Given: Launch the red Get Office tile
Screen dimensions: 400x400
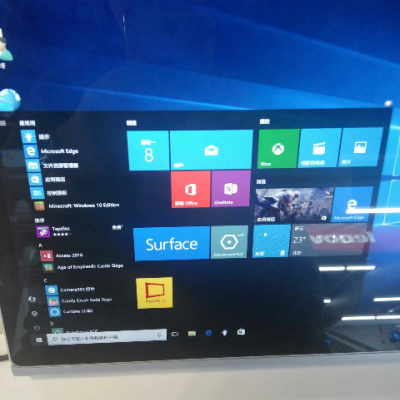Looking at the screenshot, I should (x=191, y=189).
